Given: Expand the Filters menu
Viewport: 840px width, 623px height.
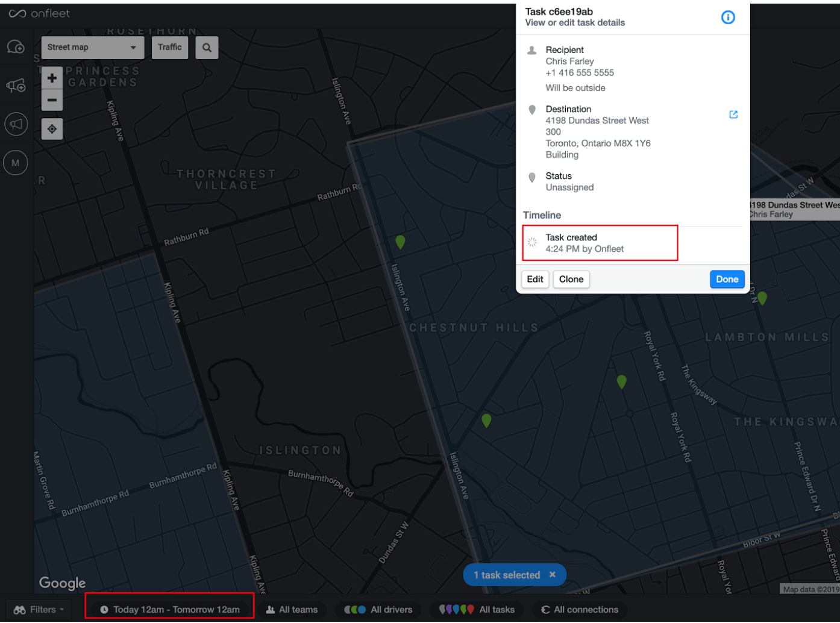Looking at the screenshot, I should click(39, 610).
